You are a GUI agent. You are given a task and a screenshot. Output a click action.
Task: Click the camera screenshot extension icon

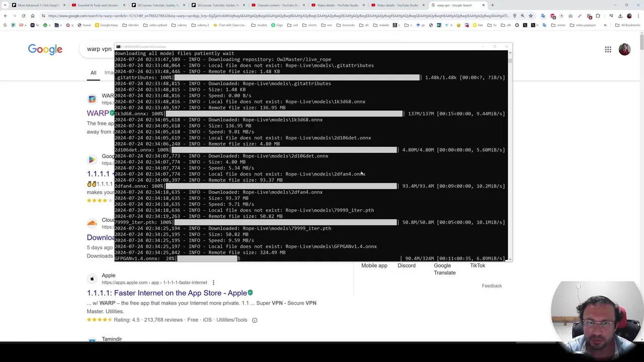(571, 16)
